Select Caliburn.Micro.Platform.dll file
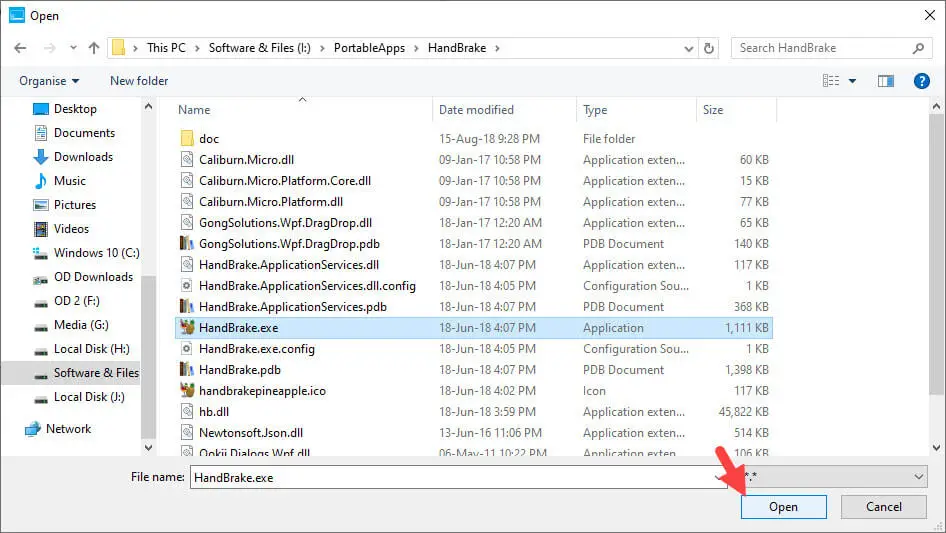The image size is (946, 533). pyautogui.click(x=271, y=202)
